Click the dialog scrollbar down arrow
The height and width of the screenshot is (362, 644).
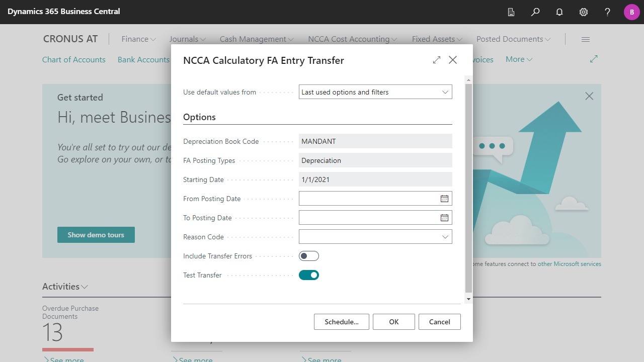(468, 299)
